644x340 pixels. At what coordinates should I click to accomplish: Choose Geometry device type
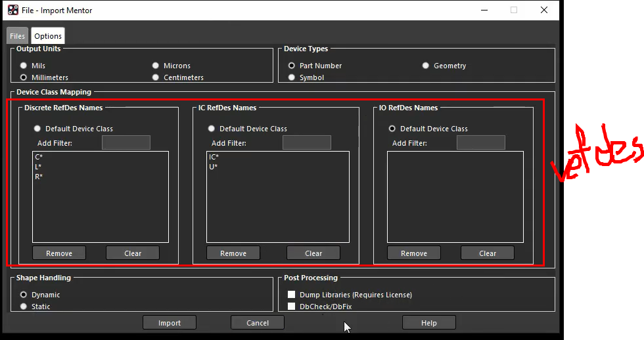tap(426, 66)
